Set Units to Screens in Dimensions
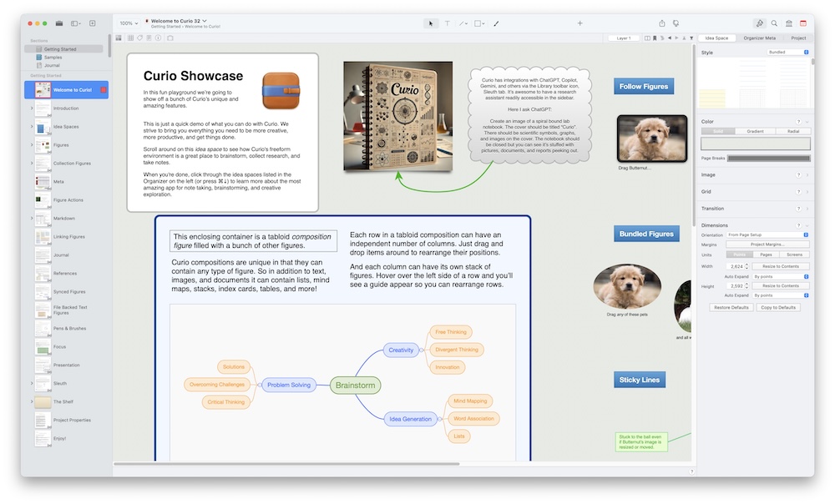The width and height of the screenshot is (835, 504). click(794, 254)
